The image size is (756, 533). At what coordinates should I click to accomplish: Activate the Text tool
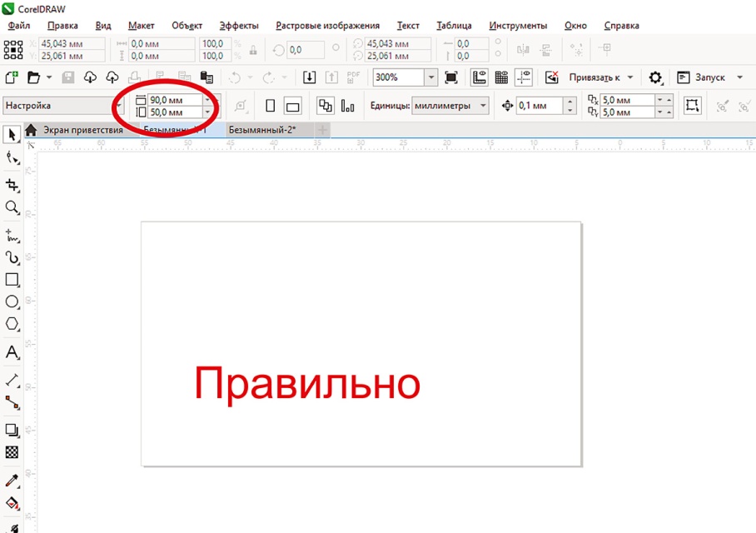pos(12,352)
